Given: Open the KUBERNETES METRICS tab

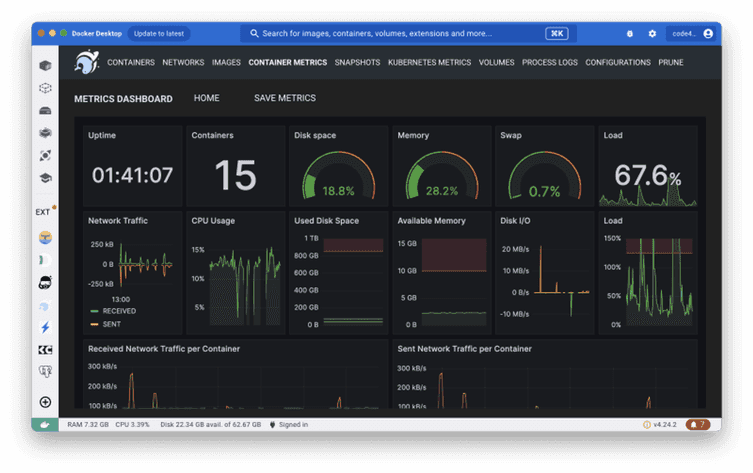Looking at the screenshot, I should [429, 62].
